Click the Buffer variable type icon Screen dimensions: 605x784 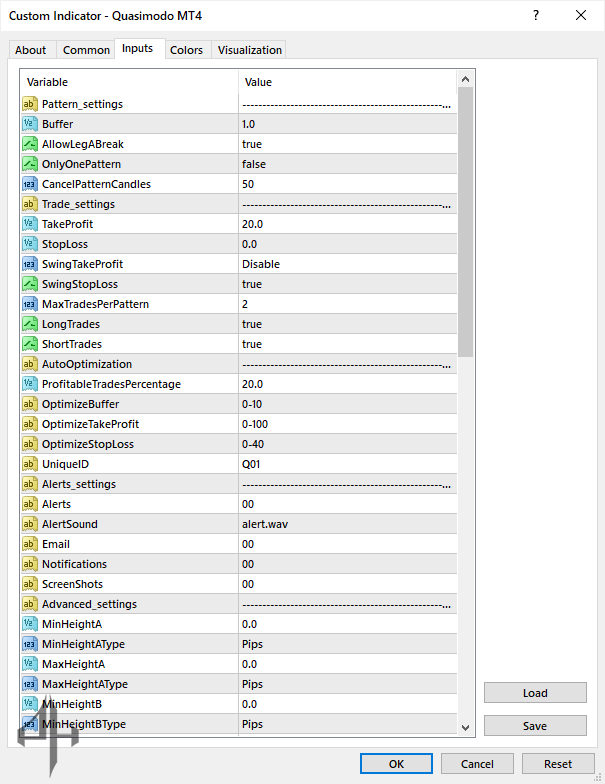coord(29,124)
